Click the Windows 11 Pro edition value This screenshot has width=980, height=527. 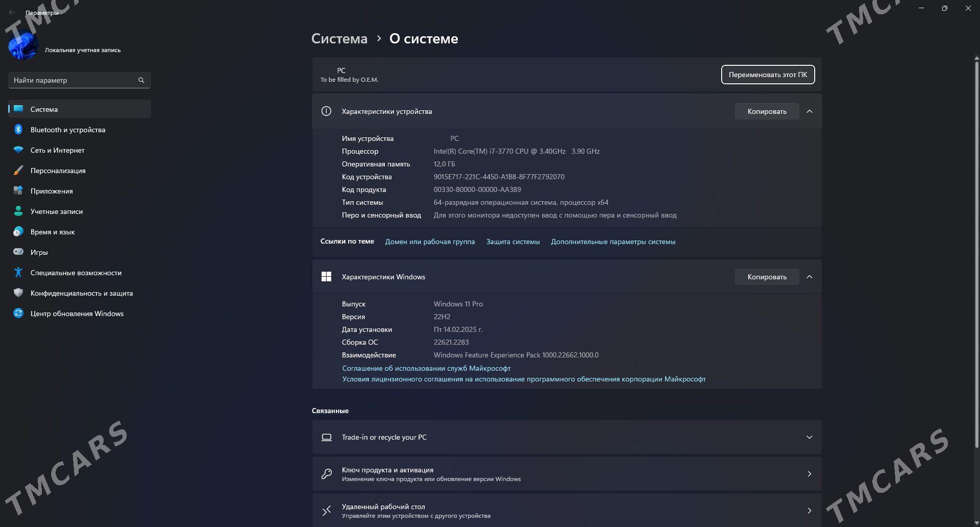(x=458, y=304)
